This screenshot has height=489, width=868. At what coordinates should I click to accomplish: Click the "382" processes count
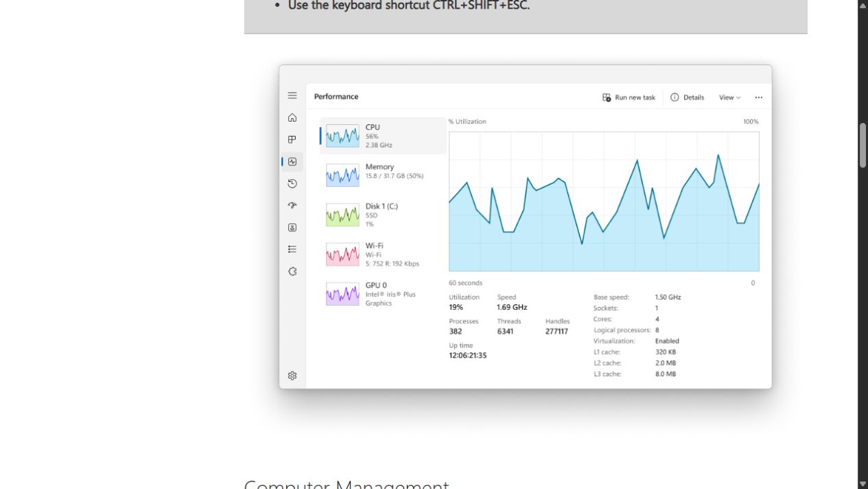point(456,332)
